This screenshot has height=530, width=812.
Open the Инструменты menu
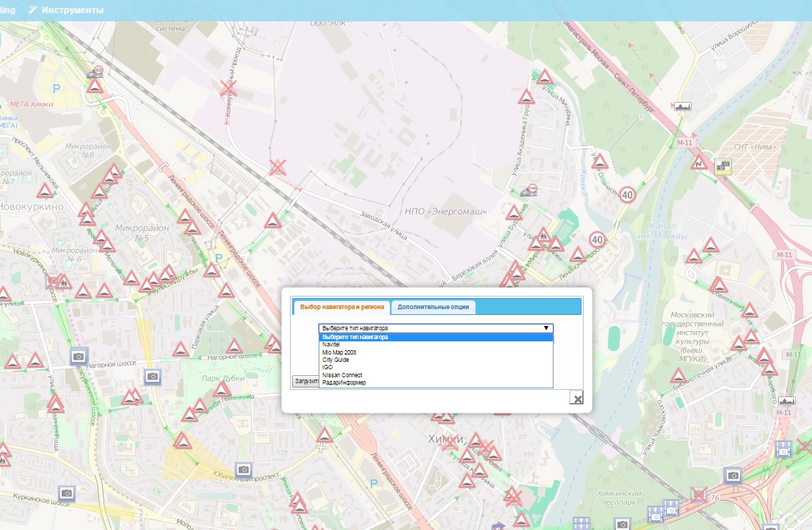tap(72, 10)
